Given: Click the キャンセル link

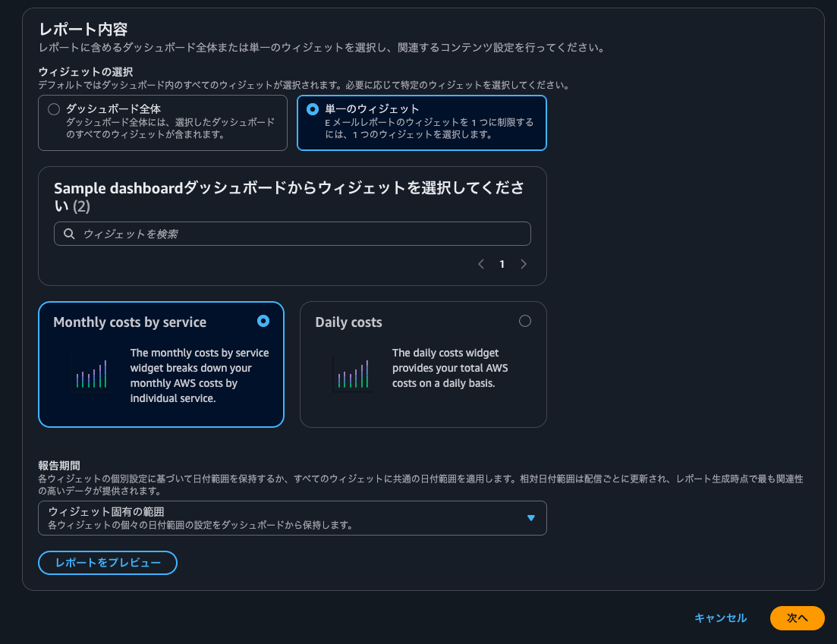Looking at the screenshot, I should [719, 618].
